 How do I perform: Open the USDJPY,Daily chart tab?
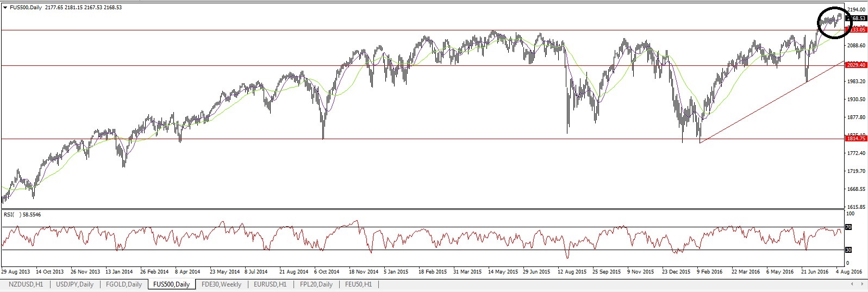tap(75, 284)
